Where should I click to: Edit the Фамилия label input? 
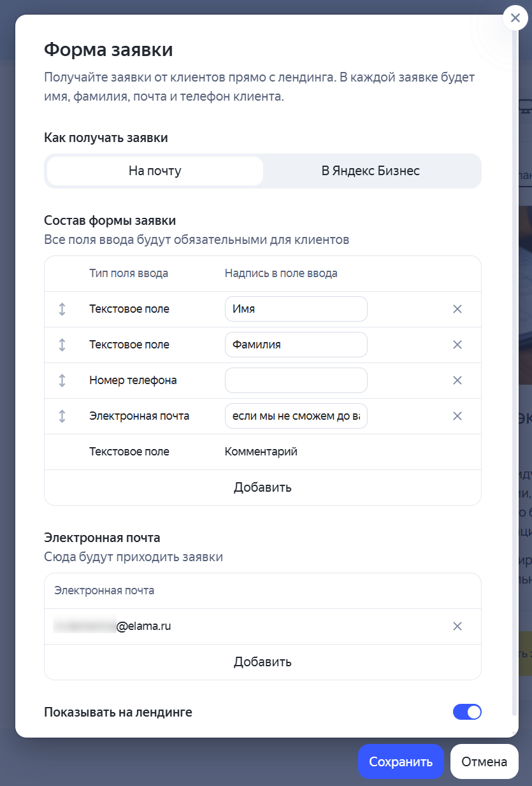[296, 345]
